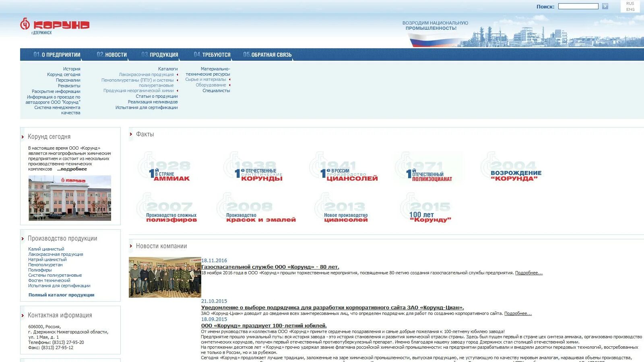
Task: Follow the ...подробнее link under Корунд сегодня
Action: [72, 169]
